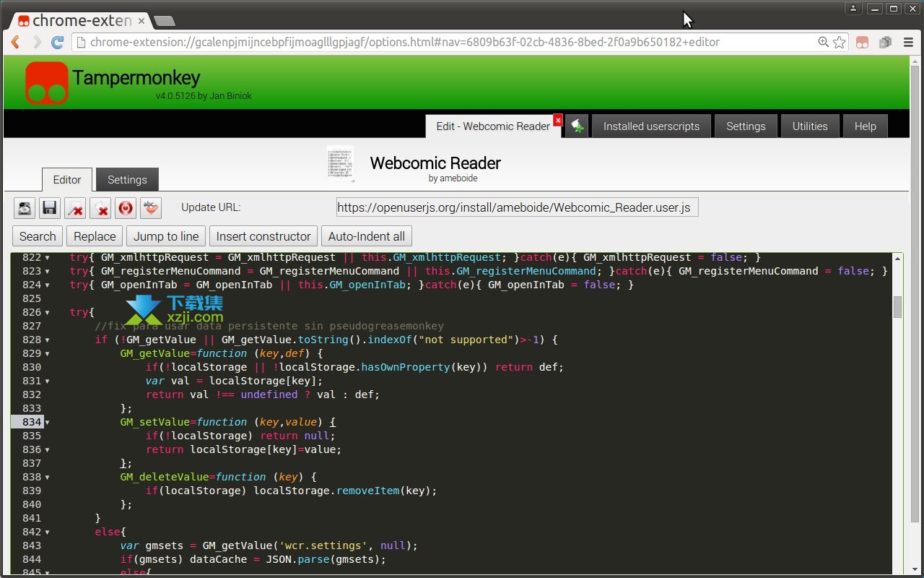The height and width of the screenshot is (578, 924).
Task: Toggle the fold arrow at line 836
Action: tap(48, 450)
